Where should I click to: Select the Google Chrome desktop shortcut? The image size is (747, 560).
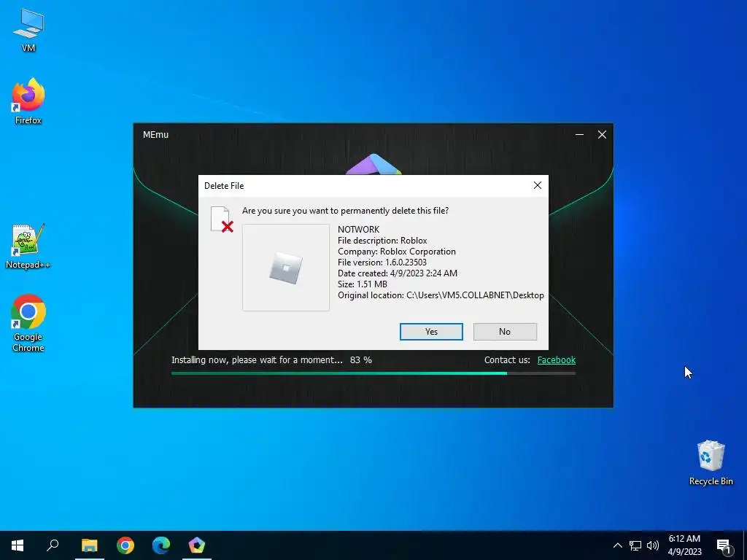(28, 323)
